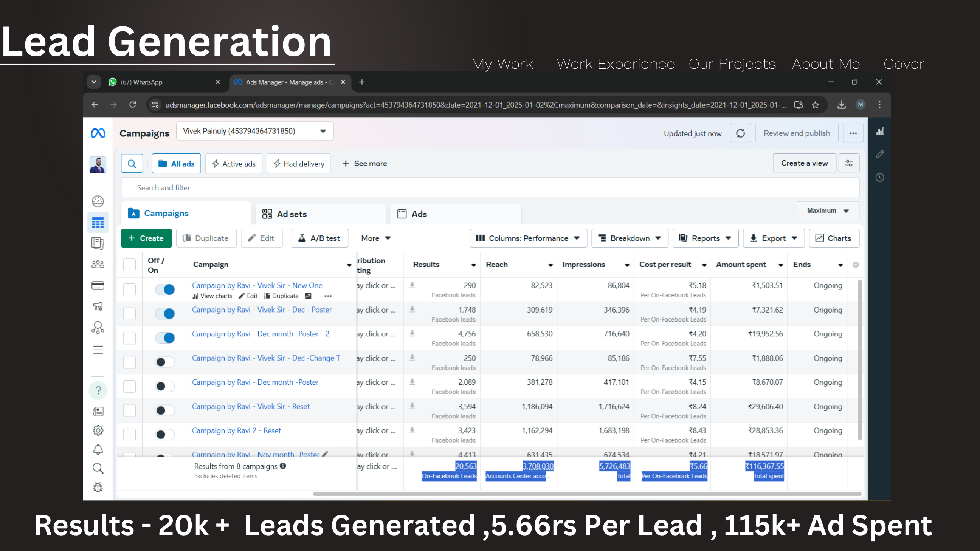Open Campaign by Ravi - Dec month -Poster link

coord(255,382)
